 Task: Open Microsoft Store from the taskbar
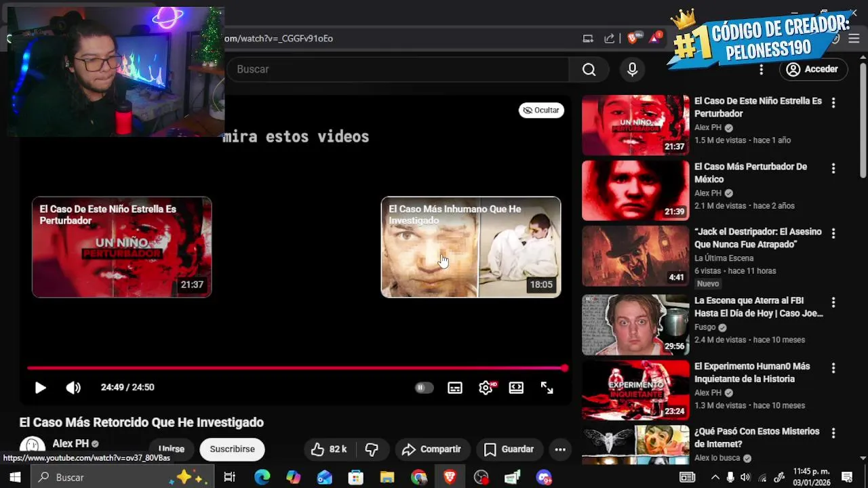(355, 477)
